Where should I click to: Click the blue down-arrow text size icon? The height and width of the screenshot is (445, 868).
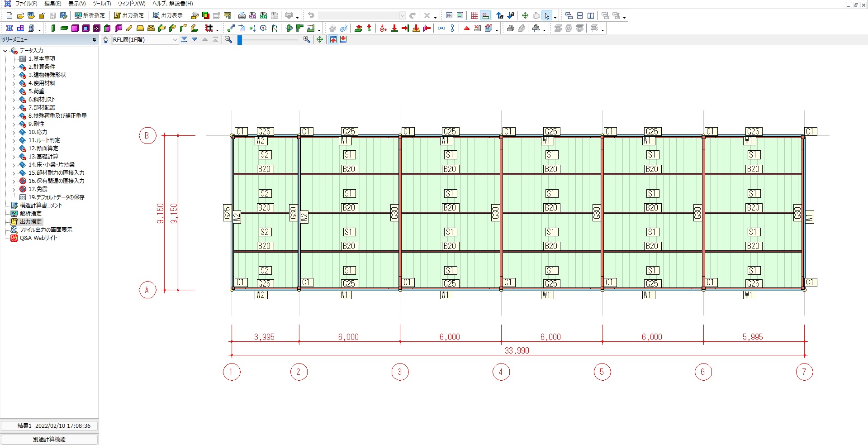tap(511, 15)
